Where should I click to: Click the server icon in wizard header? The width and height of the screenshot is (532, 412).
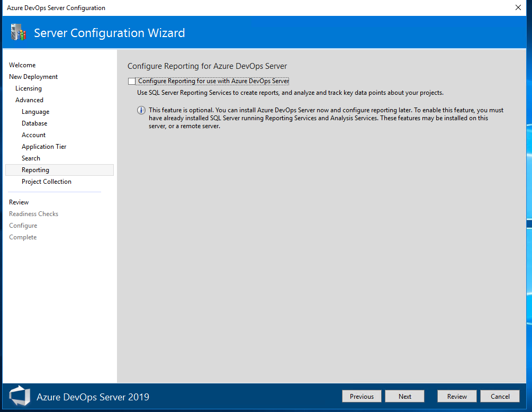coord(19,32)
